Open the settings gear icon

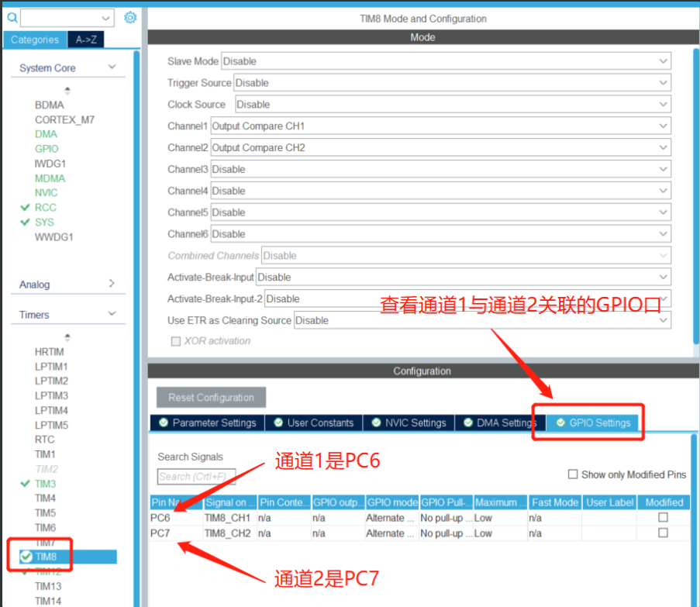(x=129, y=16)
